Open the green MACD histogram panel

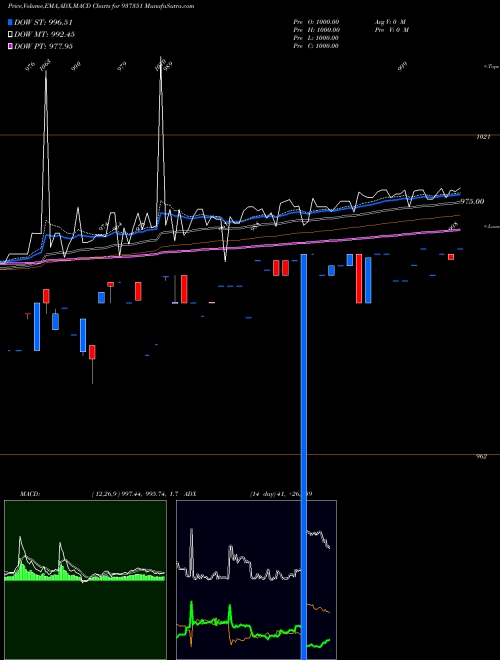(x=85, y=580)
